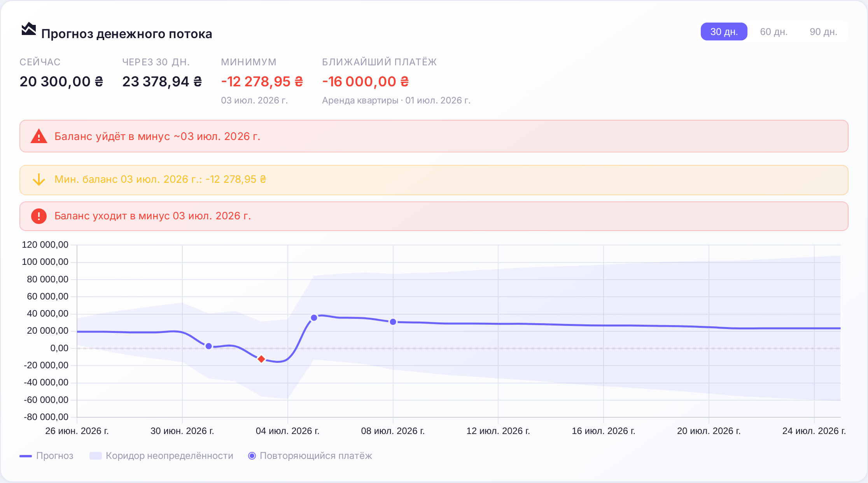The height and width of the screenshot is (483, 868).
Task: Switch to the 90 дн. forecast range
Action: coord(823,31)
